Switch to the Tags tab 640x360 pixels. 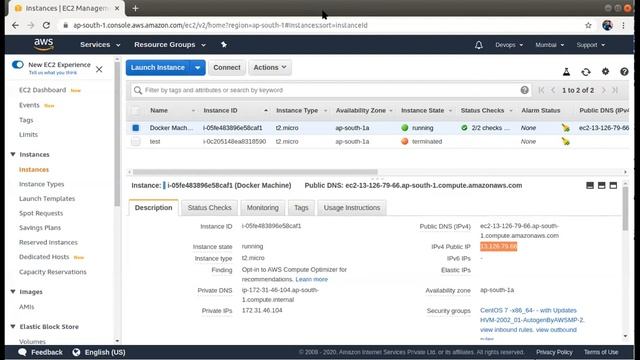pyautogui.click(x=301, y=208)
